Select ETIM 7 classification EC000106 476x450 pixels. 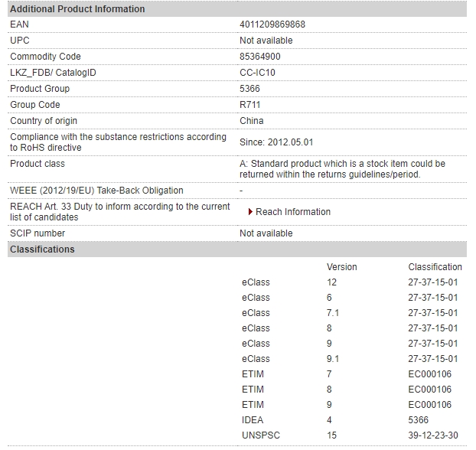click(x=430, y=374)
